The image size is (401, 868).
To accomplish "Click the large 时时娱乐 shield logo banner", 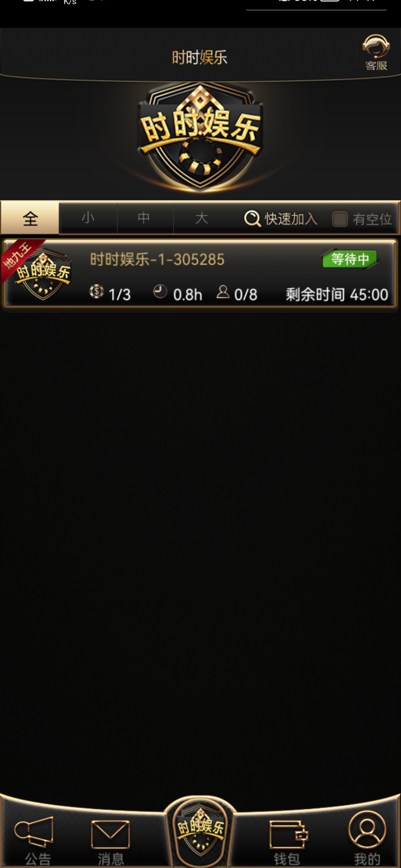I will coord(200,137).
